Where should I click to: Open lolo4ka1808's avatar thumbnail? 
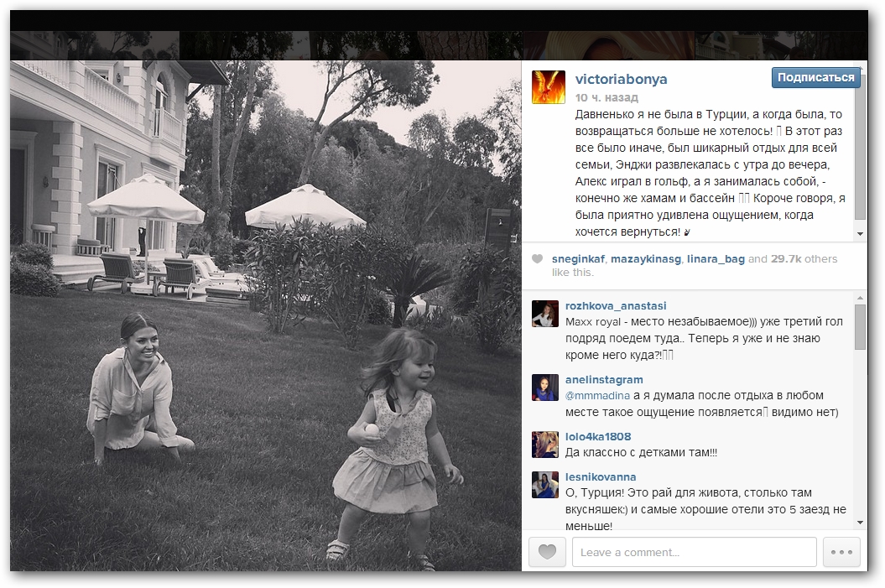click(x=545, y=445)
